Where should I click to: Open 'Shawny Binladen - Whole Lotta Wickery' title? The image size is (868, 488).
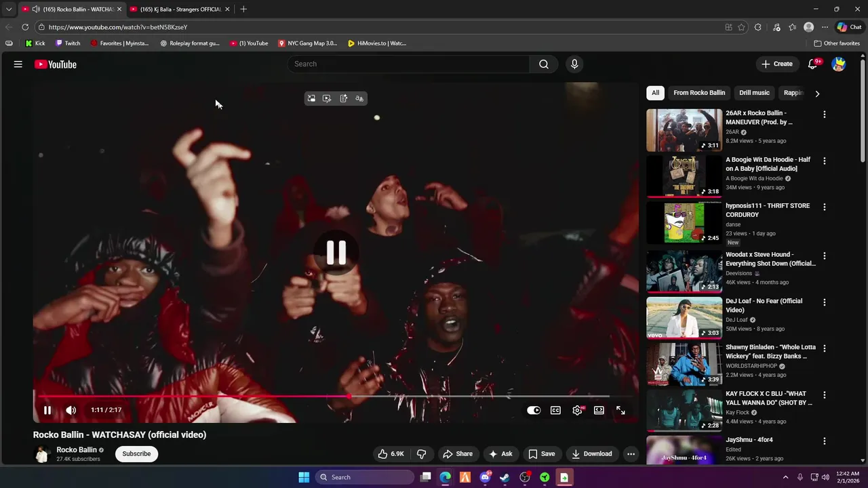pos(770,352)
